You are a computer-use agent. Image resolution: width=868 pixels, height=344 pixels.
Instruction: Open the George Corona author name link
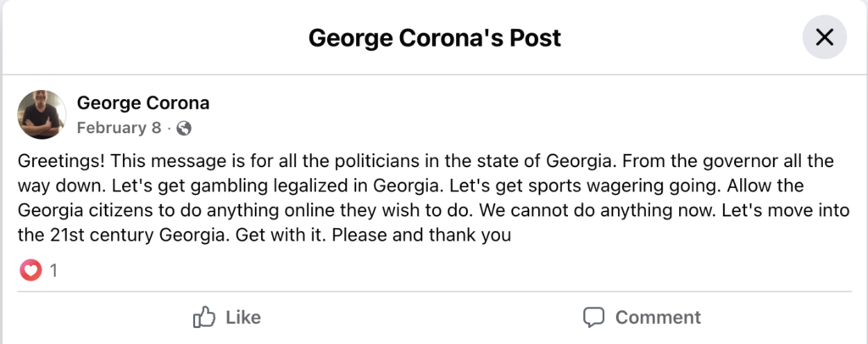point(143,103)
